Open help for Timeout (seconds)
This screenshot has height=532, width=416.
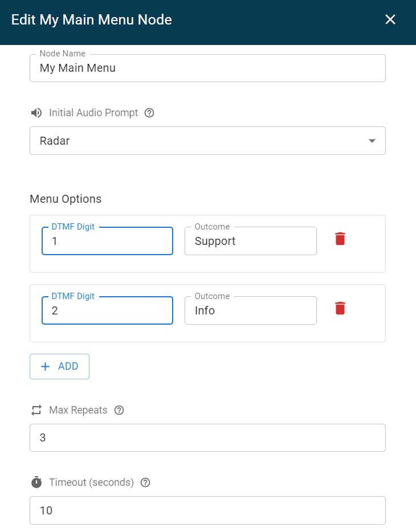coord(145,482)
